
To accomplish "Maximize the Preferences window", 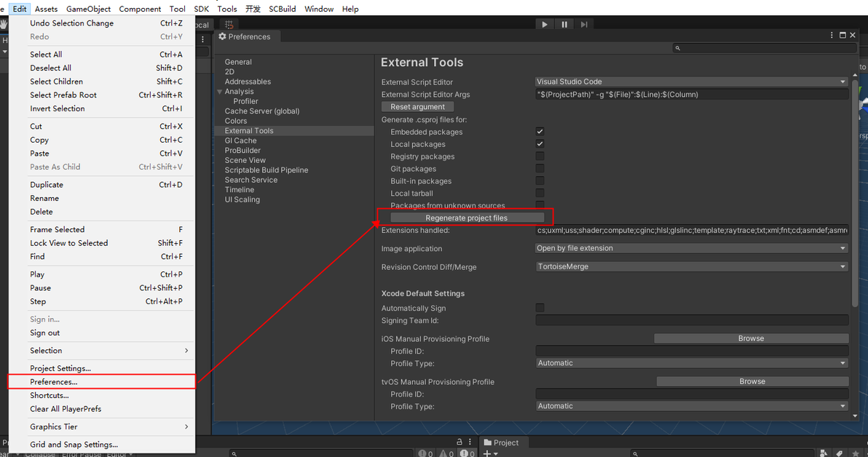I will tap(843, 35).
